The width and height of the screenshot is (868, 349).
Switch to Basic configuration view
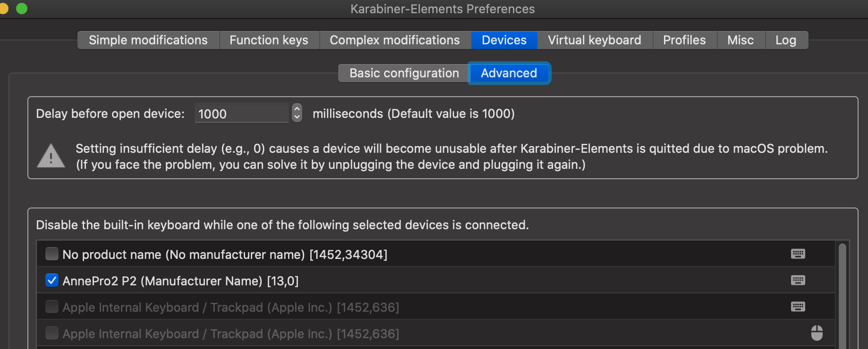click(403, 73)
